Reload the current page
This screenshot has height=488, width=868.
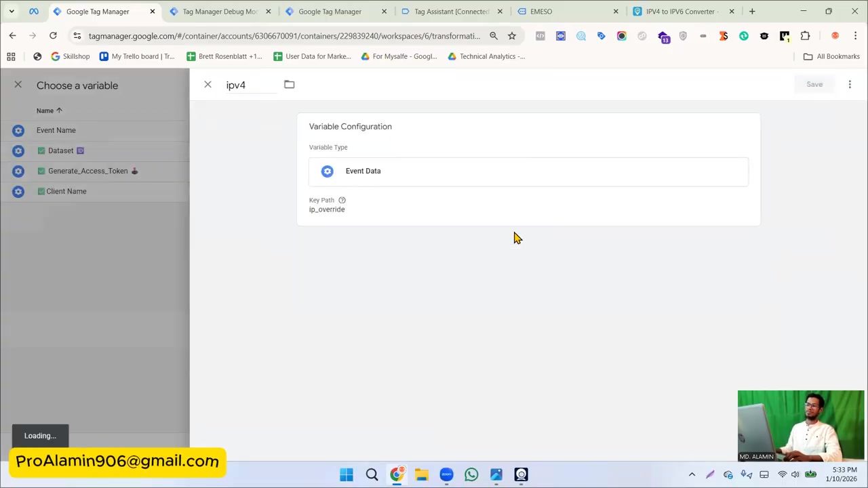(53, 36)
